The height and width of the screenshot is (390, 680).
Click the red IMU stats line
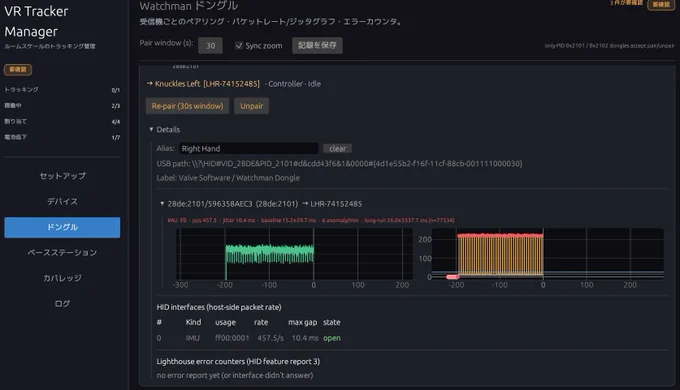[x=311, y=220]
